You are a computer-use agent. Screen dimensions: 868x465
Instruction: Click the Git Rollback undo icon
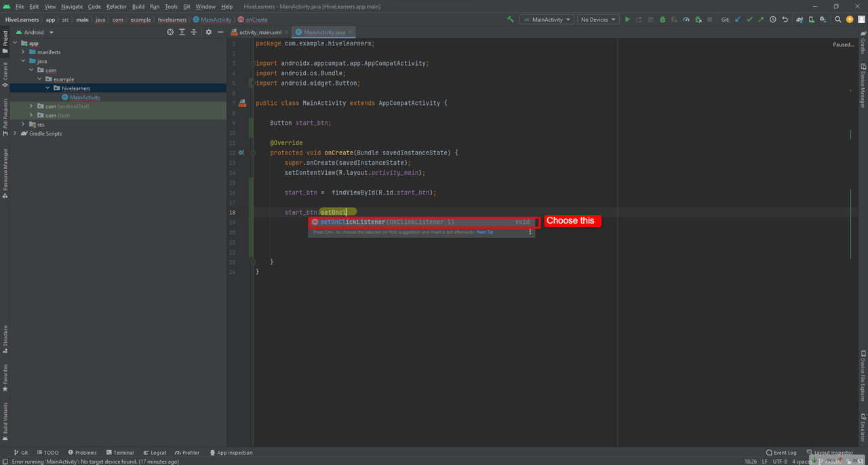[785, 20]
